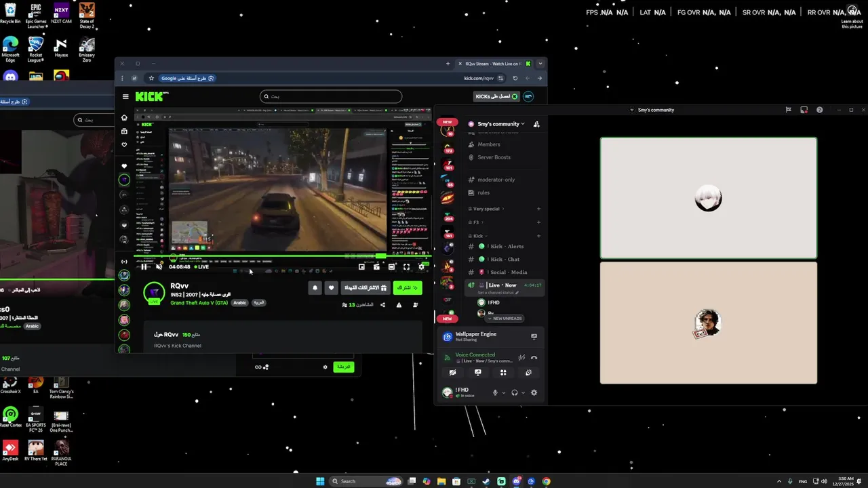
Task: Share your screen in Discord voice panel
Action: tap(477, 373)
